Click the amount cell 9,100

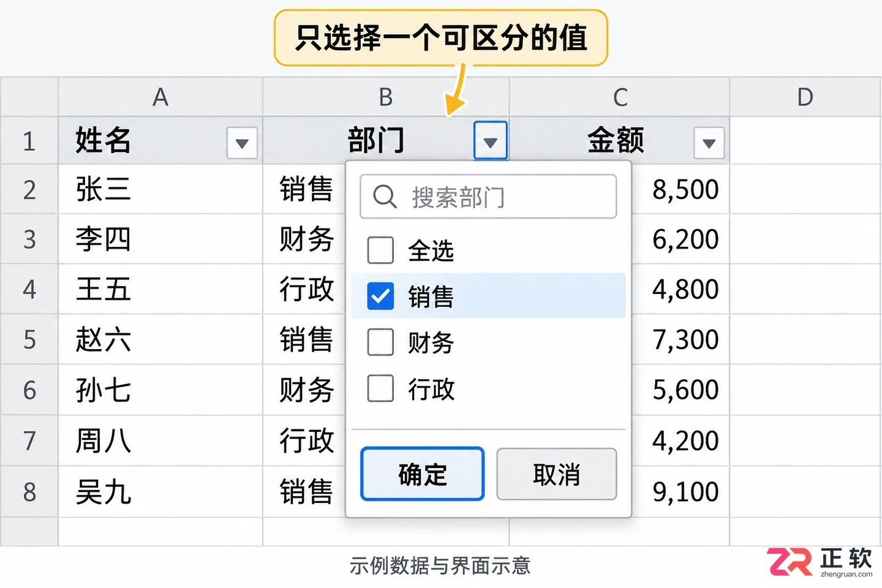[680, 492]
